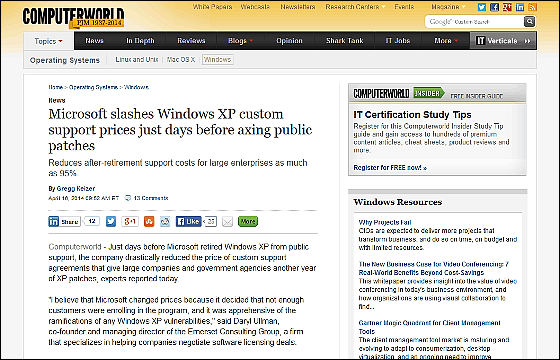
Task: Expand the Magazine dropdown
Action: (x=448, y=7)
